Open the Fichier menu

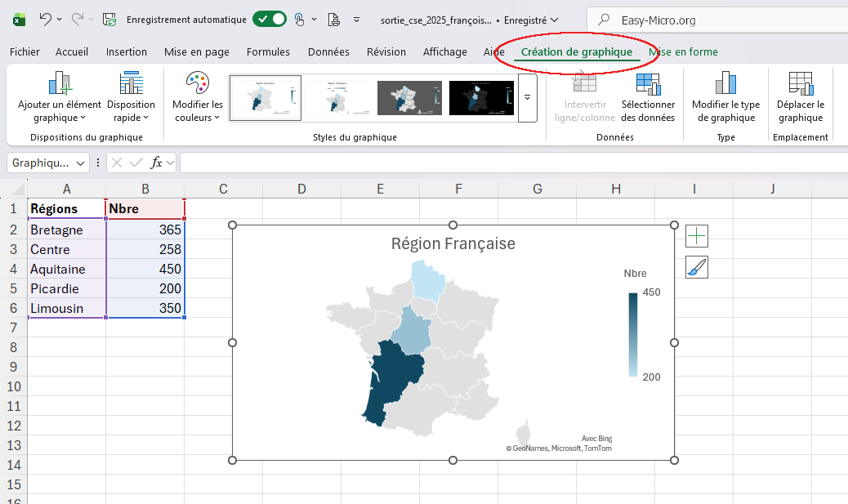point(25,51)
